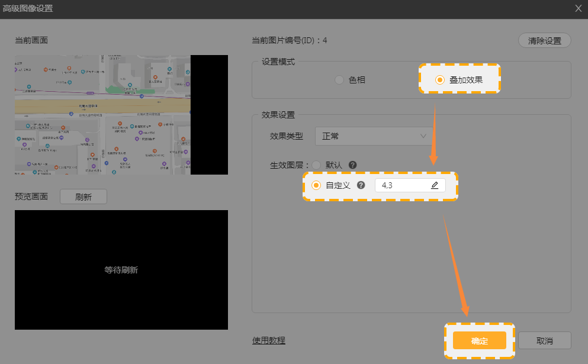Choose the 默认 layer radio option
The height and width of the screenshot is (364, 588).
tap(317, 165)
